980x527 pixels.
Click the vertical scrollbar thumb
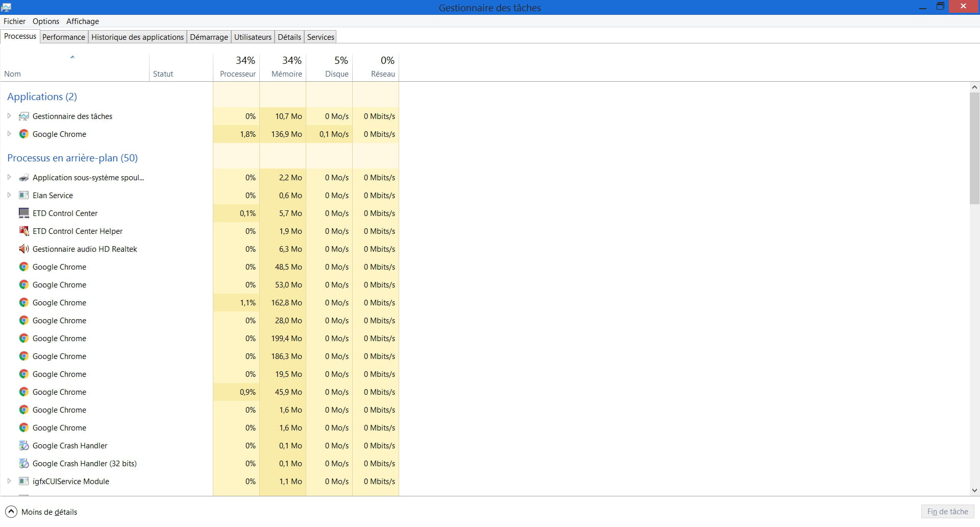(x=974, y=149)
